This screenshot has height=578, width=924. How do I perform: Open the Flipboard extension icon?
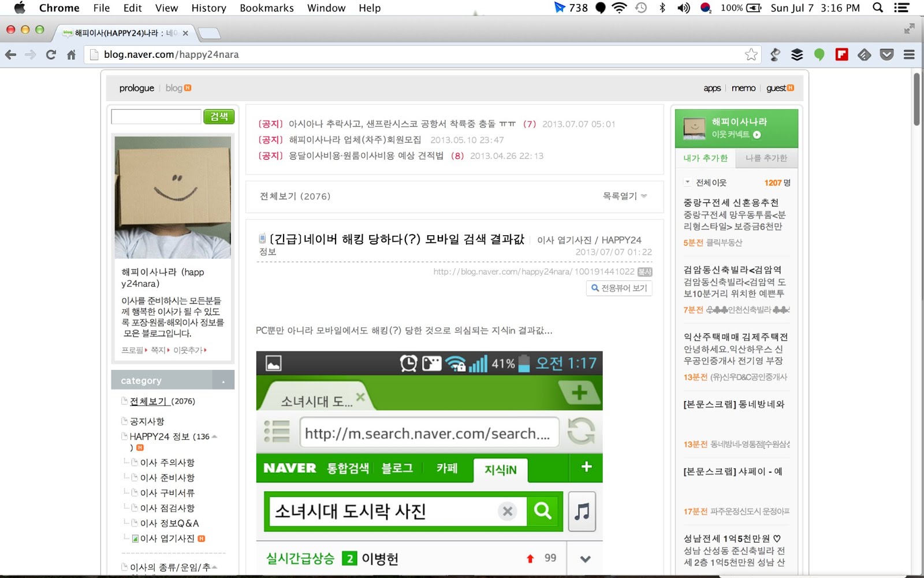point(841,54)
